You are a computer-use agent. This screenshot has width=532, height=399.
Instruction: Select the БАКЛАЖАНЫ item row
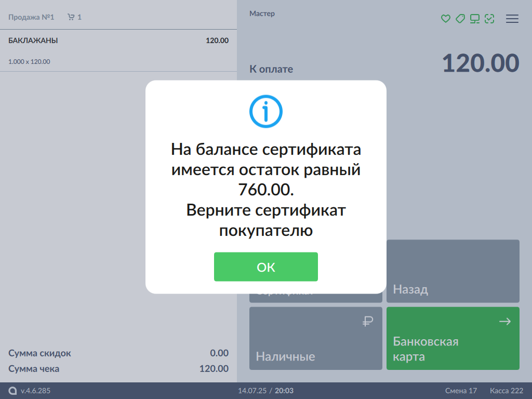pos(118,50)
